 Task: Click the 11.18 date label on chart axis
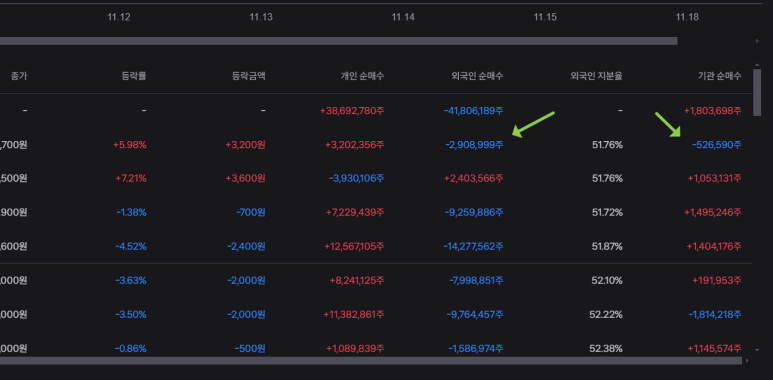click(x=687, y=17)
